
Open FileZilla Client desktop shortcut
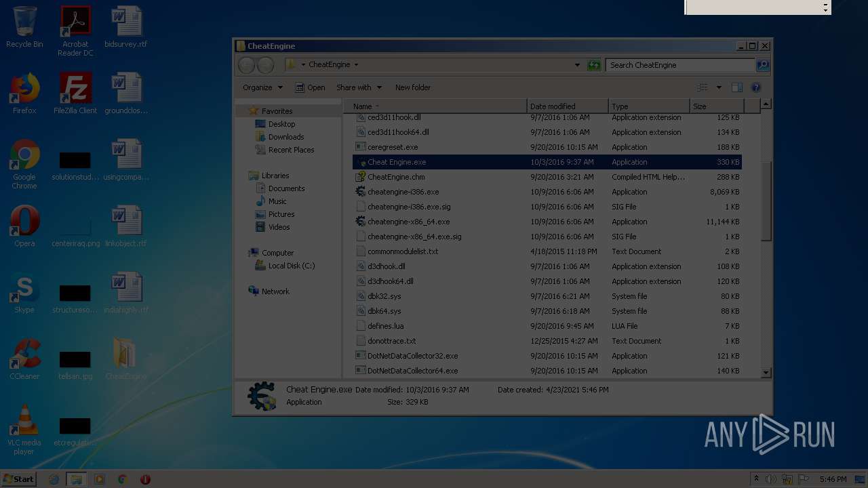[75, 94]
